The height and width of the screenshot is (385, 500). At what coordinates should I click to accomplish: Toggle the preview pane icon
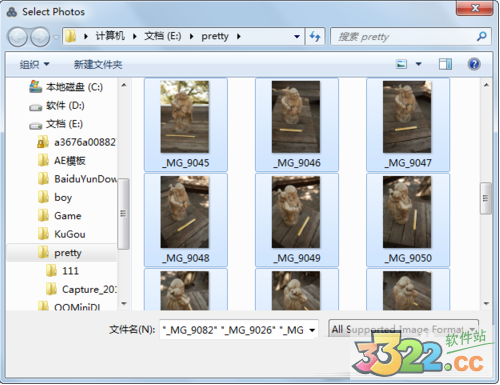point(445,64)
